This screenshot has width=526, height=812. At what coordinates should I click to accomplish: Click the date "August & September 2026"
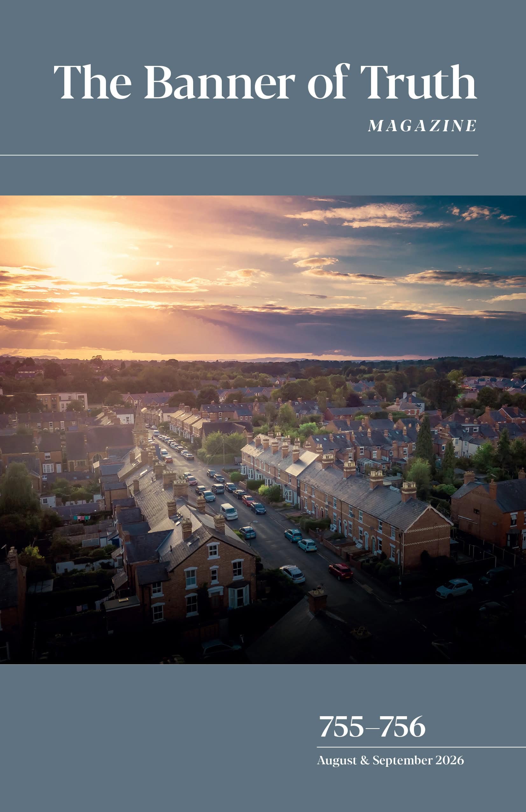coord(390,760)
